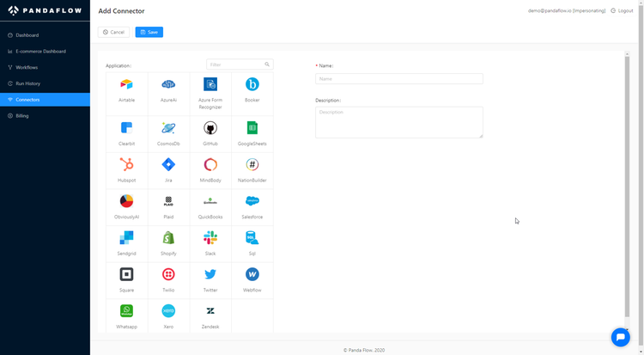This screenshot has height=355, width=644.
Task: Open Run History in the sidebar
Action: point(27,83)
